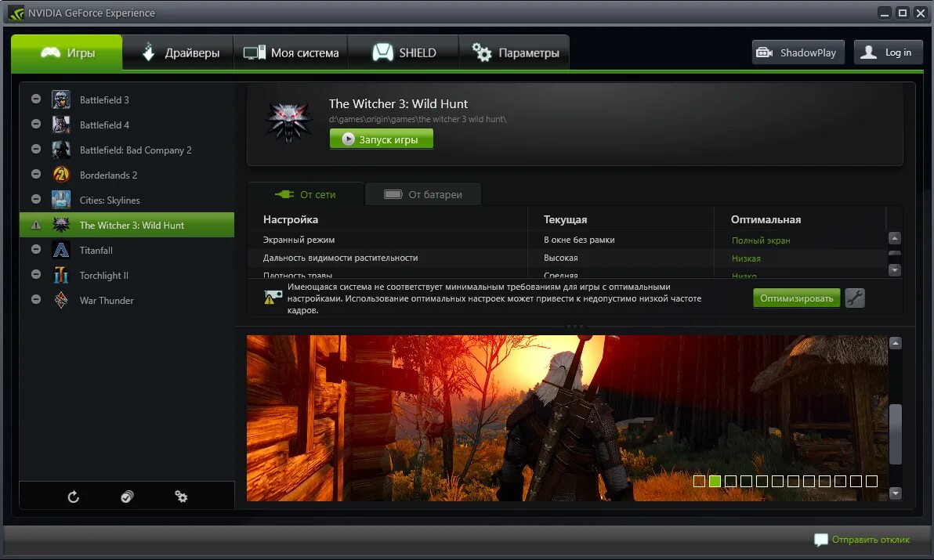Click the War Thunder game icon
Image resolution: width=934 pixels, height=560 pixels.
pos(61,300)
